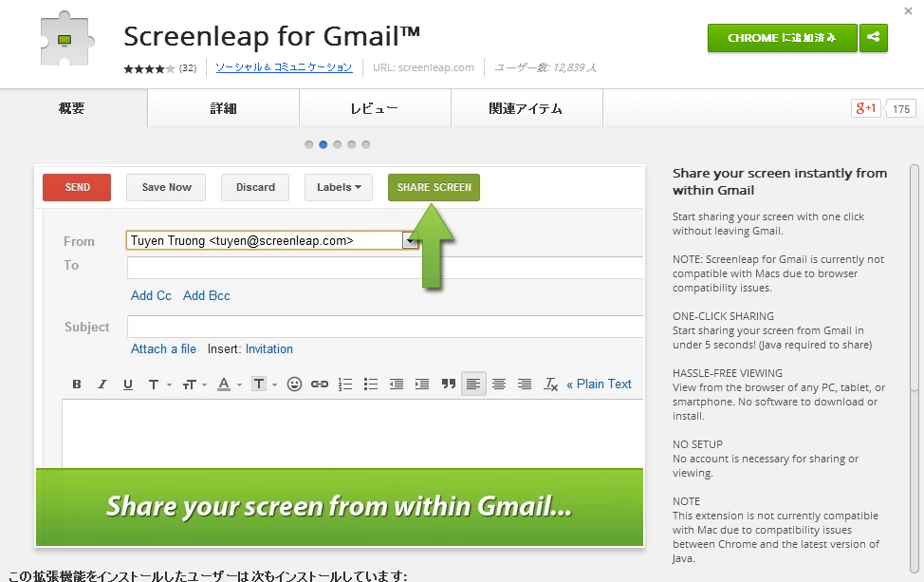The height and width of the screenshot is (582, 924).
Task: Click the Google +1 button
Action: click(865, 108)
